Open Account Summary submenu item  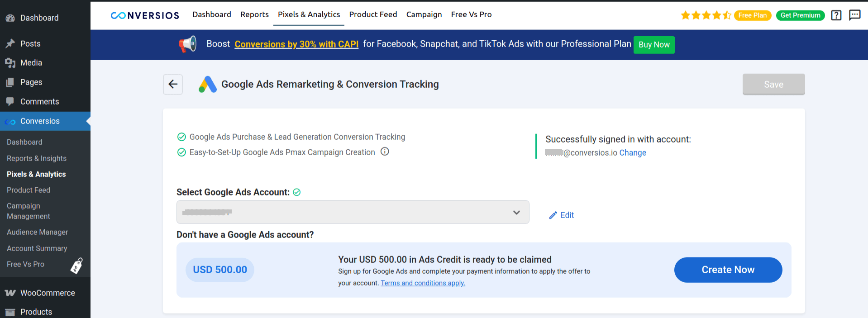coord(37,248)
